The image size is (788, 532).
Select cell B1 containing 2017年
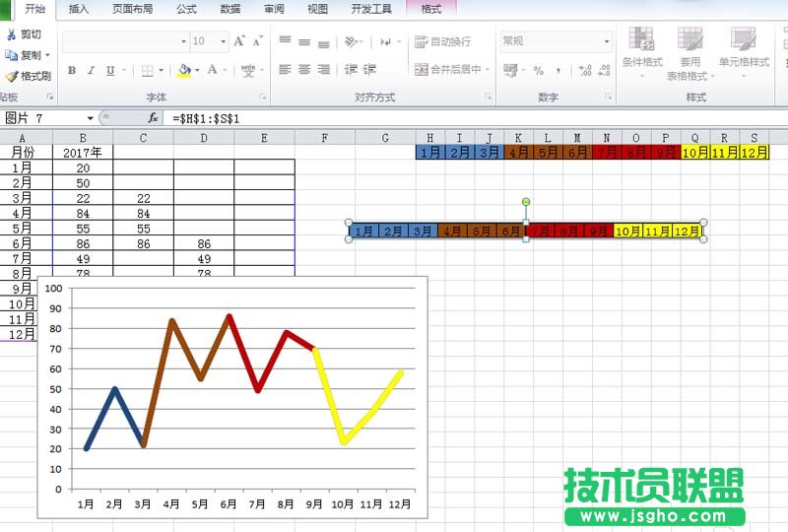pyautogui.click(x=83, y=153)
